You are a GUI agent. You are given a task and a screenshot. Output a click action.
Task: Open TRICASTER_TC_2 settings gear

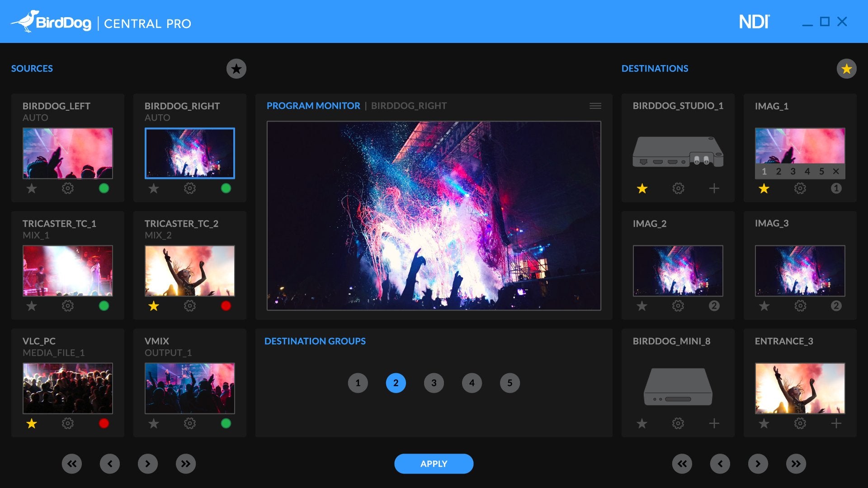click(190, 306)
